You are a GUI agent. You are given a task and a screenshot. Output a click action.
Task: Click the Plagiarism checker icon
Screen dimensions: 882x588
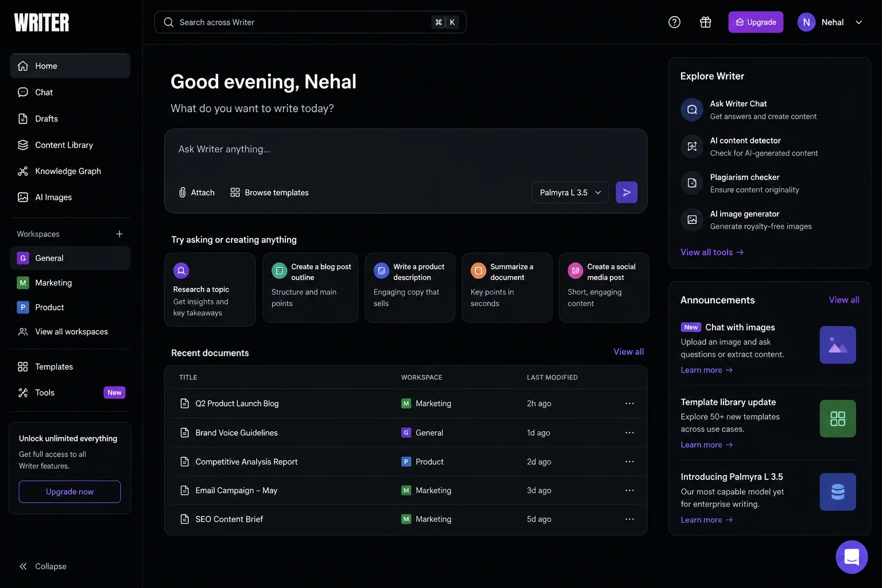(692, 183)
